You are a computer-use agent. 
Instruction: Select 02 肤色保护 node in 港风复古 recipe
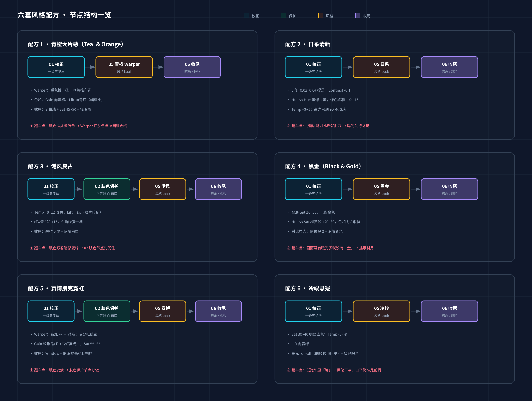[x=107, y=189]
